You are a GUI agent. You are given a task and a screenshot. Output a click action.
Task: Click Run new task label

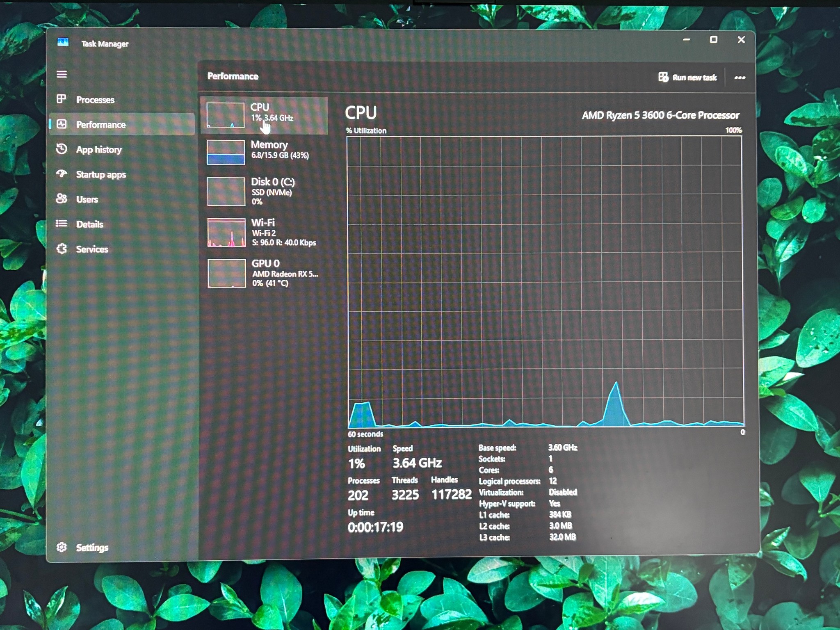(694, 78)
